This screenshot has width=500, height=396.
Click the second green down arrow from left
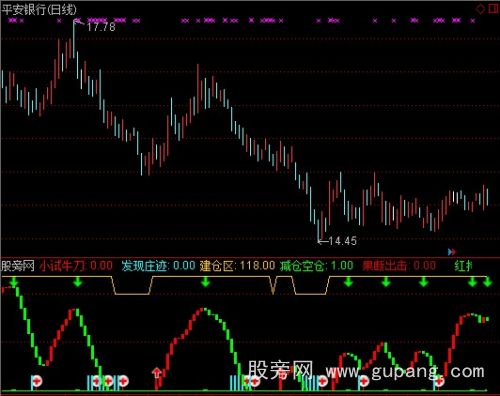(78, 282)
